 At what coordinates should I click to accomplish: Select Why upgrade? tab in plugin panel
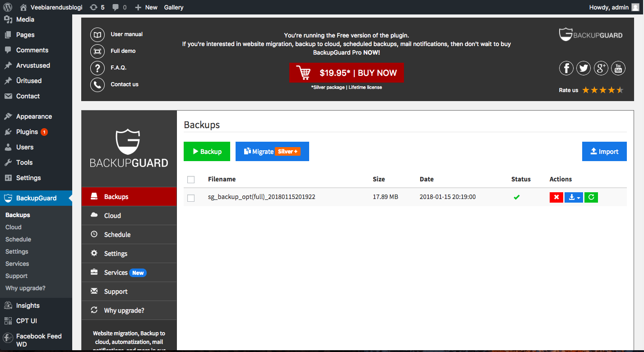129,310
